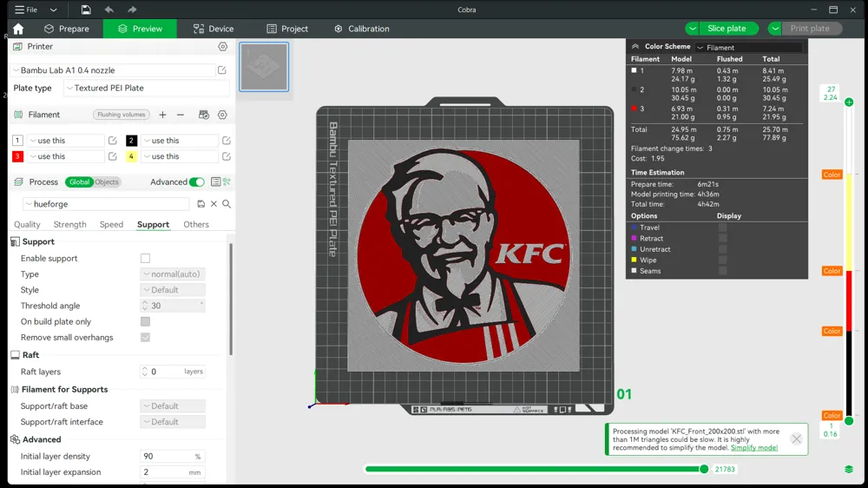Click the Simplify model link

click(x=754, y=447)
